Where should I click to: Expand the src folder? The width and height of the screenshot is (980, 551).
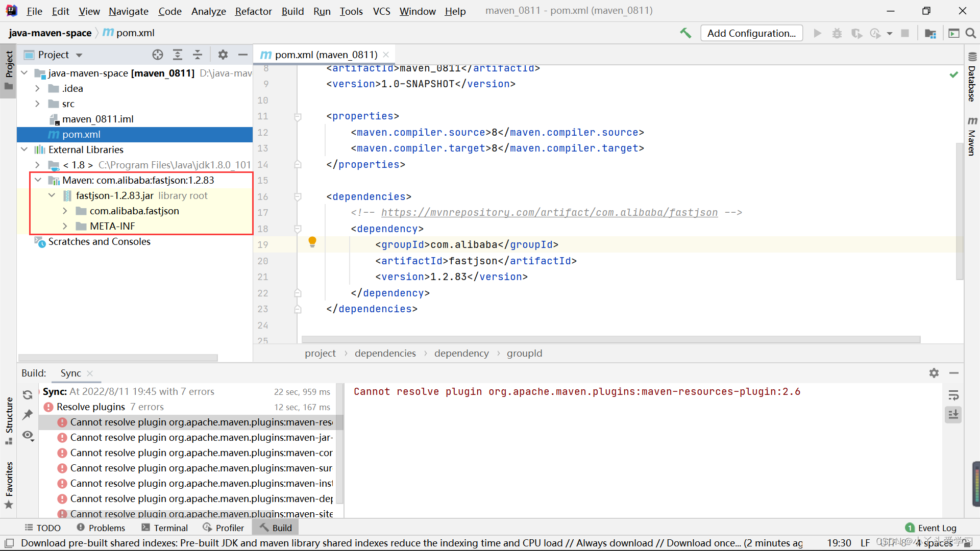pos(38,104)
